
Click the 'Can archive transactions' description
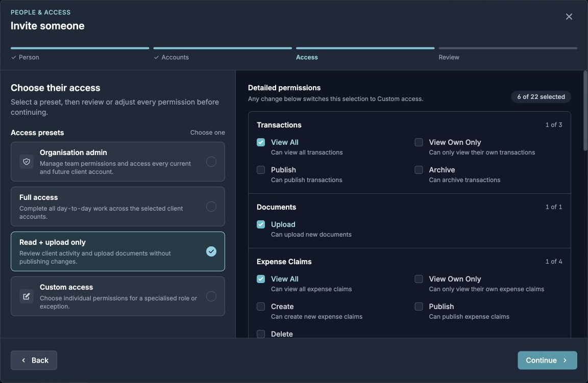[x=464, y=180]
